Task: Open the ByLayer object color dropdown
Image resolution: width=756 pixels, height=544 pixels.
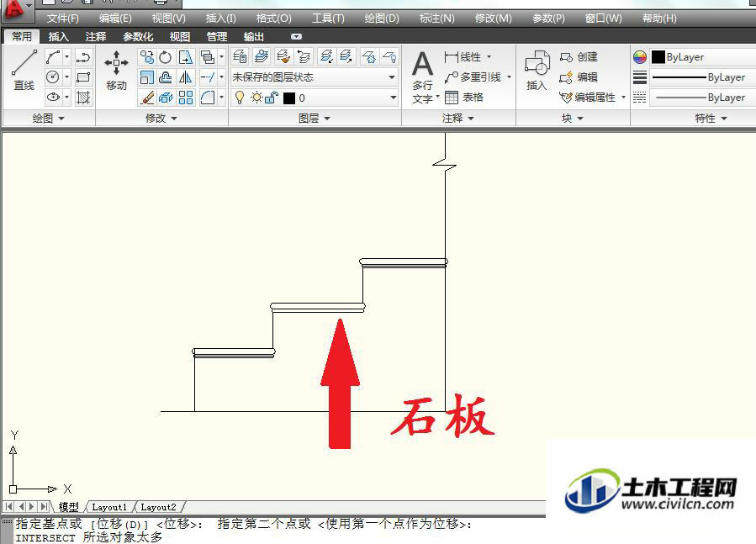Action: pos(703,57)
